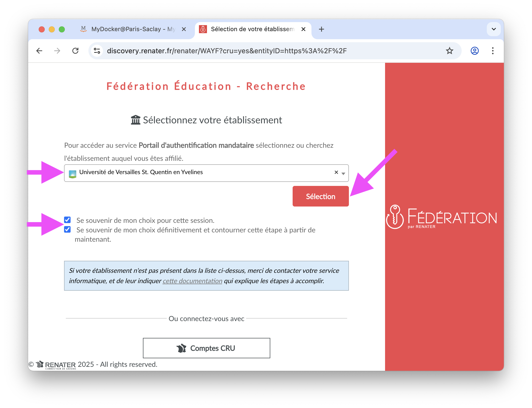Screen dimensions: 532x408
Task: Expand the establishment dropdown arrow
Action: coord(343,174)
